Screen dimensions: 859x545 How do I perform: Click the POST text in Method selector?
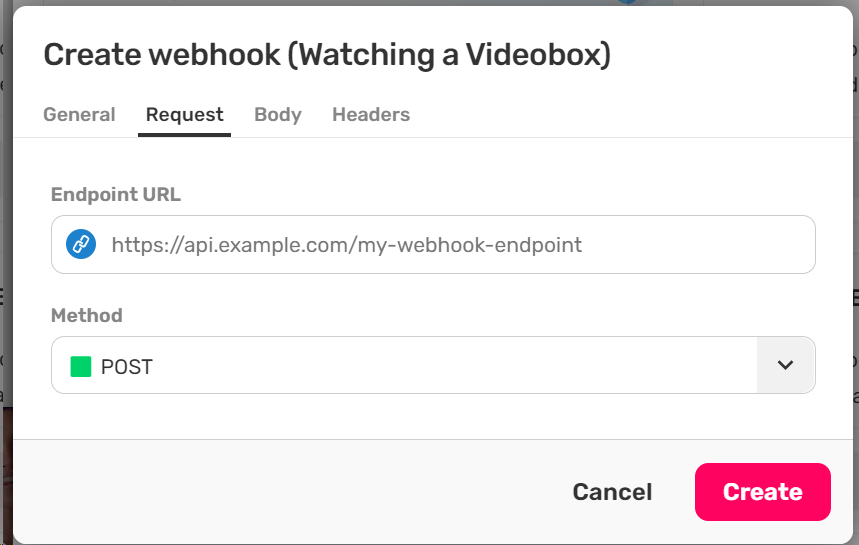tap(127, 367)
